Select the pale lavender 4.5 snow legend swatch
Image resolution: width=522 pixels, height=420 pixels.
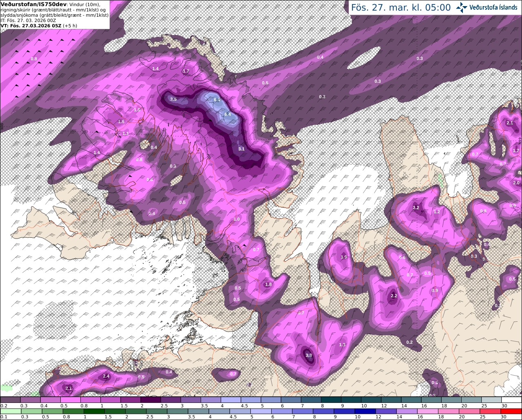pos(251,400)
